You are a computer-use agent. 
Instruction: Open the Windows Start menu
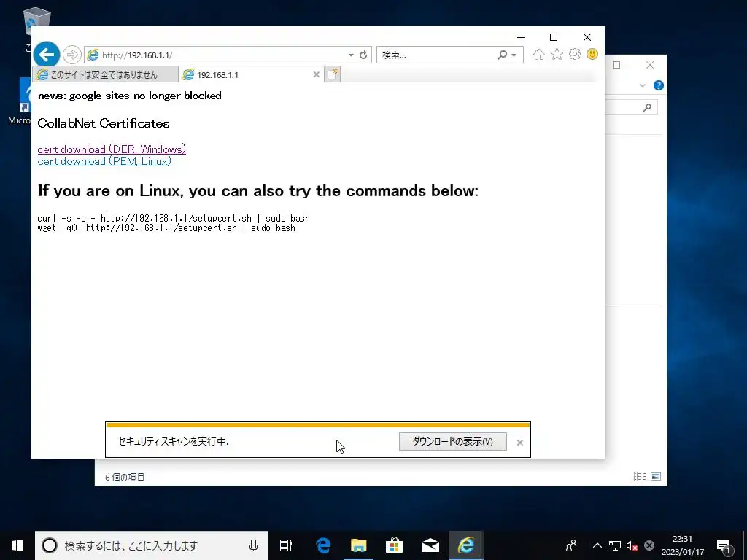[18, 545]
